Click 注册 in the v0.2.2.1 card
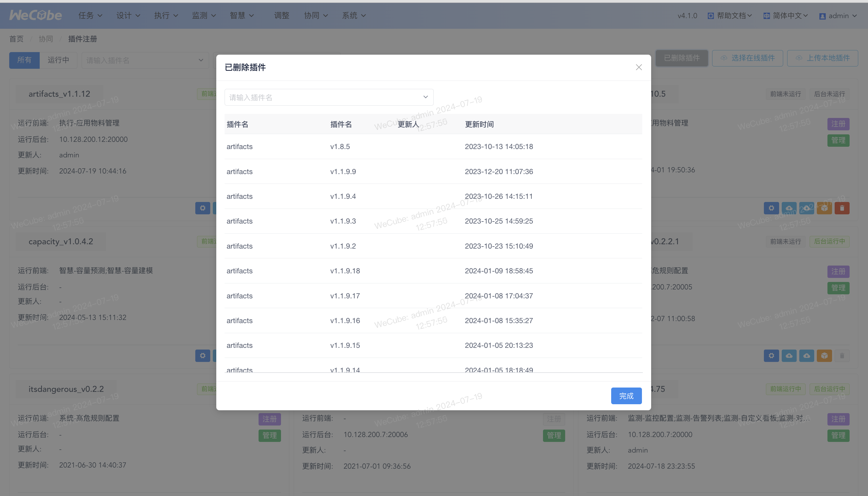This screenshot has height=496, width=868. 838,272
